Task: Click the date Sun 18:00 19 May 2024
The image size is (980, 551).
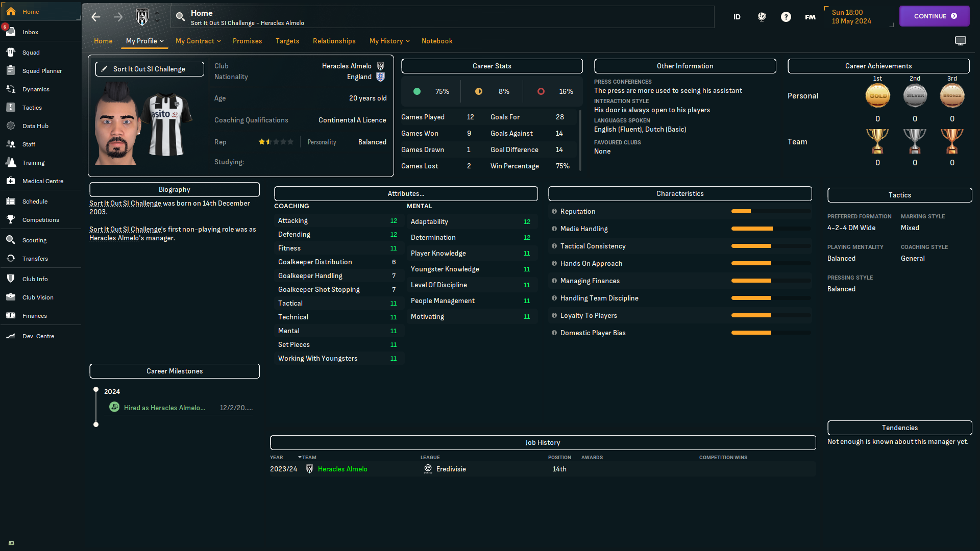Action: (851, 17)
